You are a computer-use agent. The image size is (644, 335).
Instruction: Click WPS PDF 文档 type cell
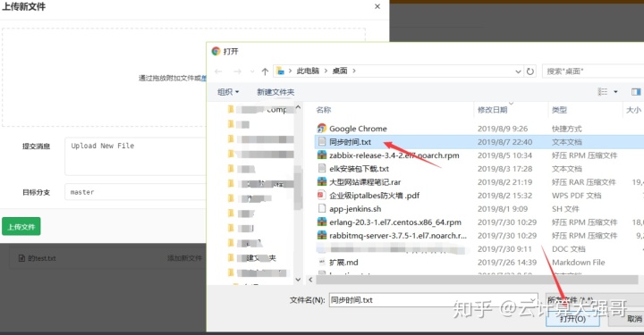coord(577,196)
